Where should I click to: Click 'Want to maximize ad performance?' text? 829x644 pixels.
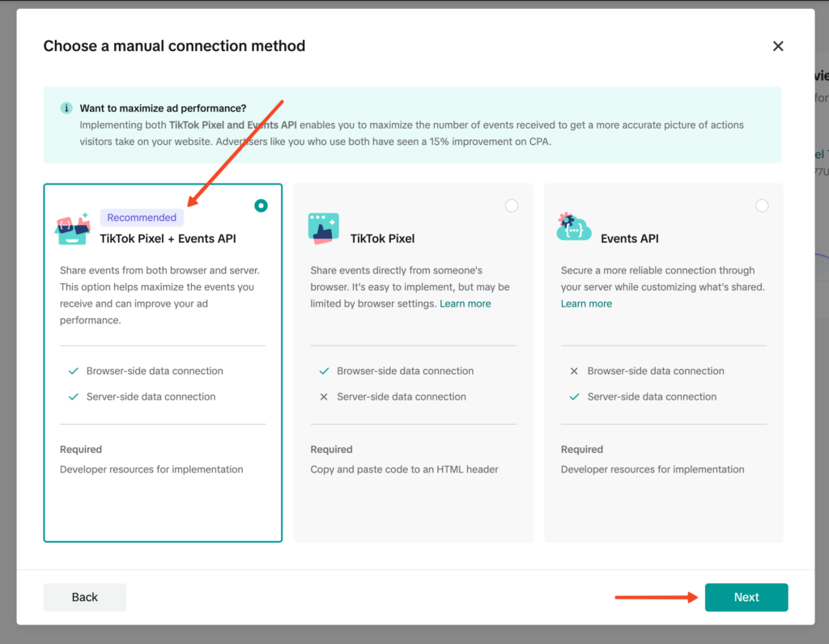coord(163,108)
